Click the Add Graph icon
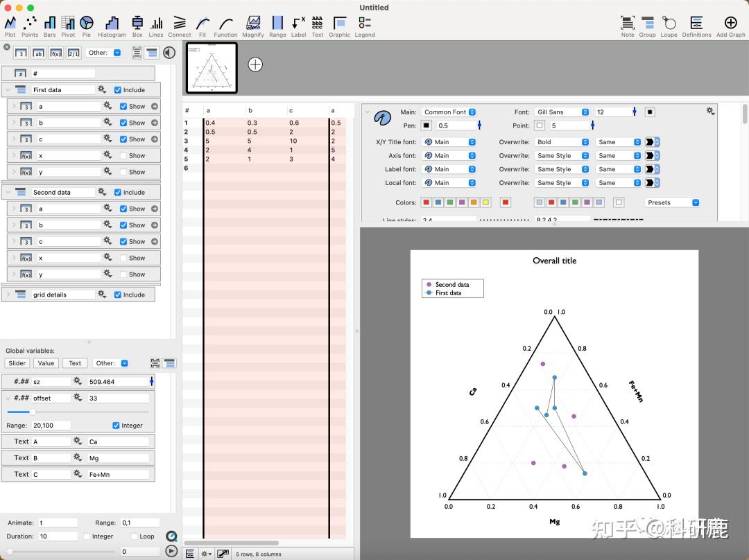 tap(730, 21)
